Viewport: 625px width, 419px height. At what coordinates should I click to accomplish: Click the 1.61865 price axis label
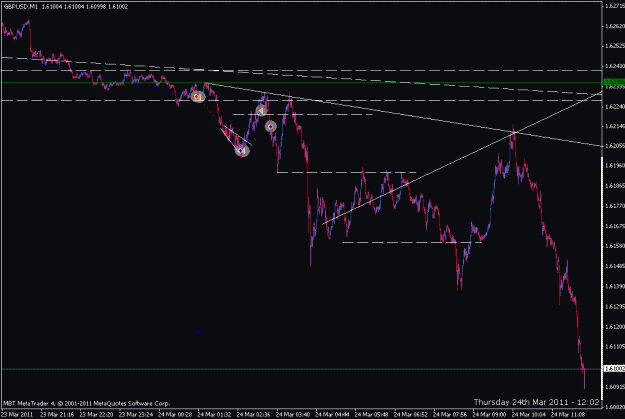pos(615,186)
